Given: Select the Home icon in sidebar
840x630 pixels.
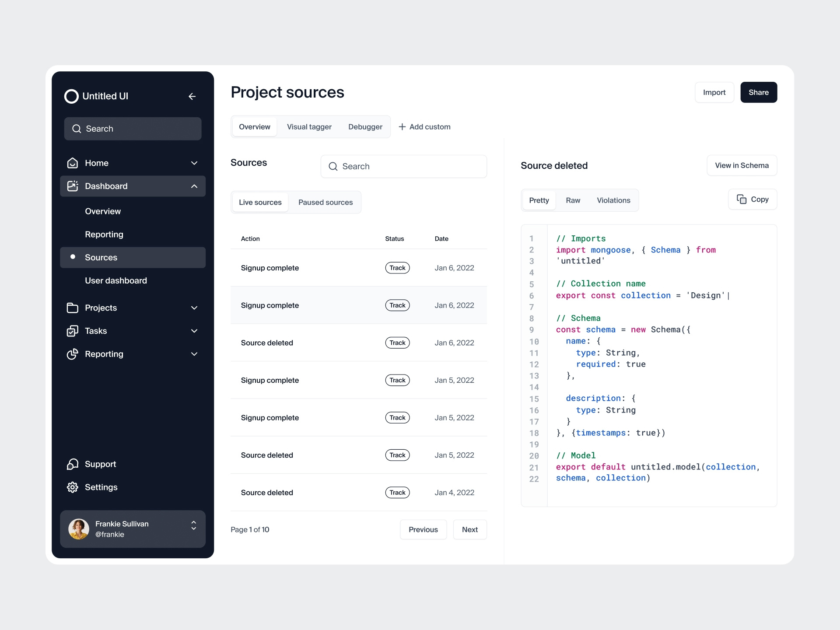Looking at the screenshot, I should 73,163.
